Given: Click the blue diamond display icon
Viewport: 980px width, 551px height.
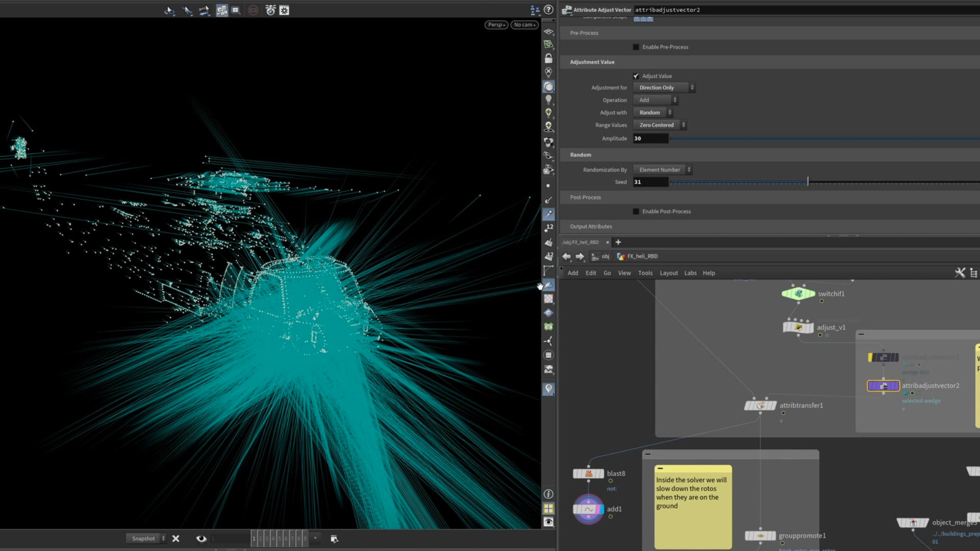Looking at the screenshot, I should coord(548,313).
